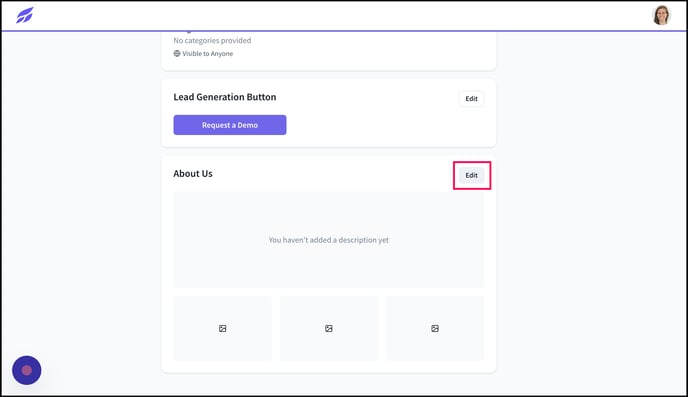This screenshot has height=397, width=688.
Task: Click the No categories provided text
Action: pos(212,40)
